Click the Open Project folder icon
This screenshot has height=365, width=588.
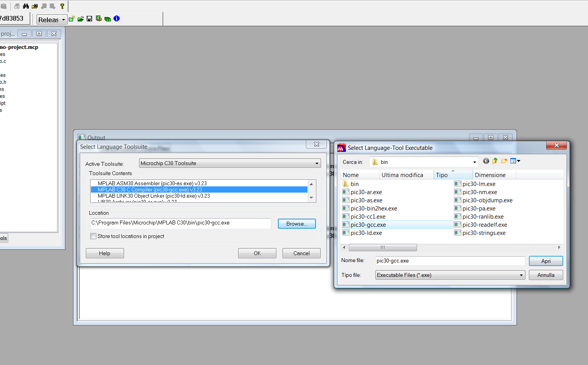(x=81, y=19)
